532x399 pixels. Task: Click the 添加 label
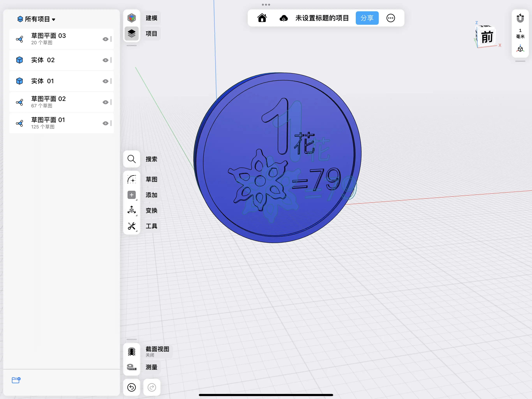(x=151, y=195)
